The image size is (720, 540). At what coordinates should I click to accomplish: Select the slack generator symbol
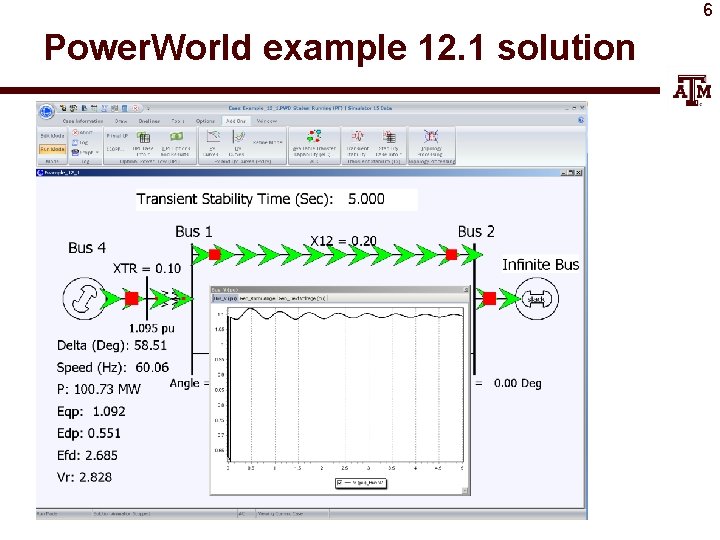537,299
